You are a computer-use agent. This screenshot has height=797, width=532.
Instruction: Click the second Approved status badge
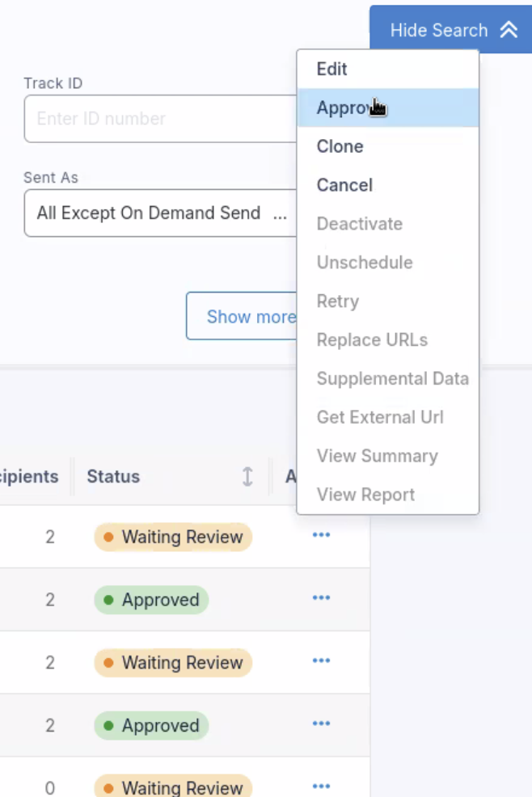pos(151,726)
